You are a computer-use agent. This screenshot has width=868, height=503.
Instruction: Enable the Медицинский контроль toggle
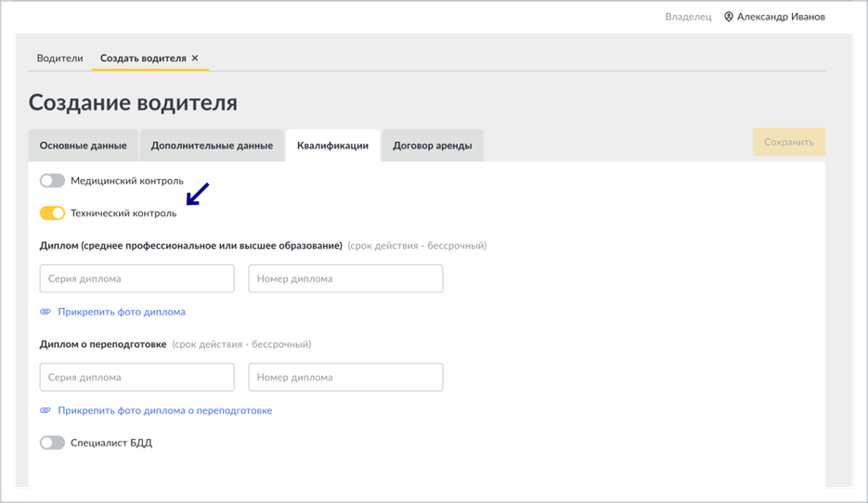(52, 180)
